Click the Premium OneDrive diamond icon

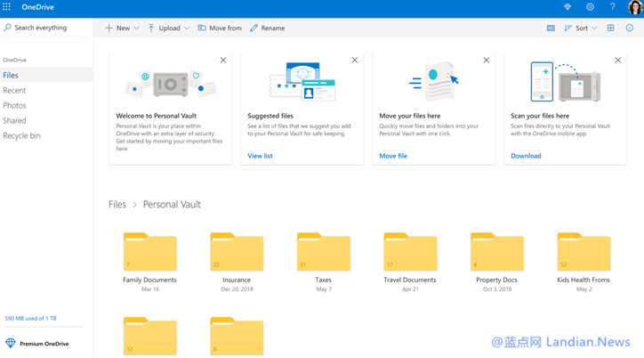point(11,343)
